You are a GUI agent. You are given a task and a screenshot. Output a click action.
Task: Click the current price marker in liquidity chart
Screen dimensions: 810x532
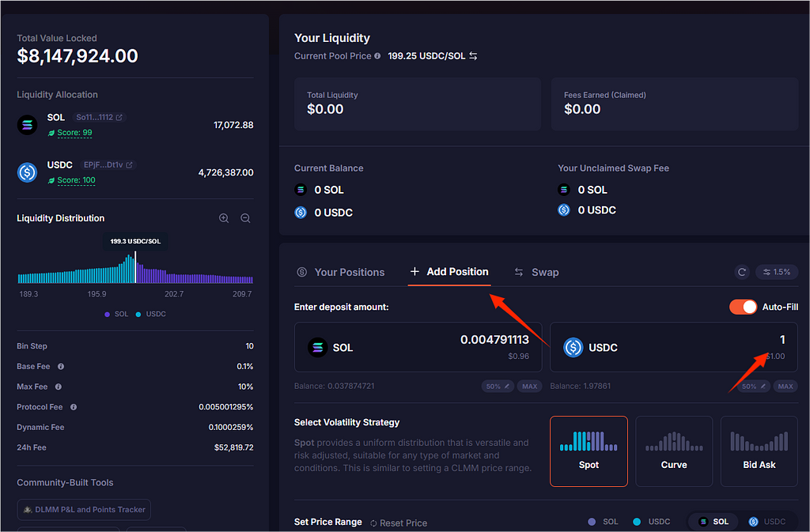(135, 266)
